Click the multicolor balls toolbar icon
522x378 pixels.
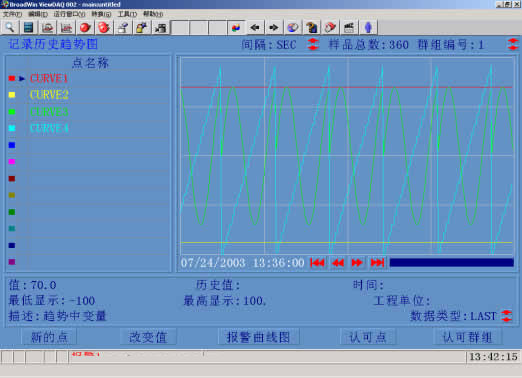click(236, 27)
